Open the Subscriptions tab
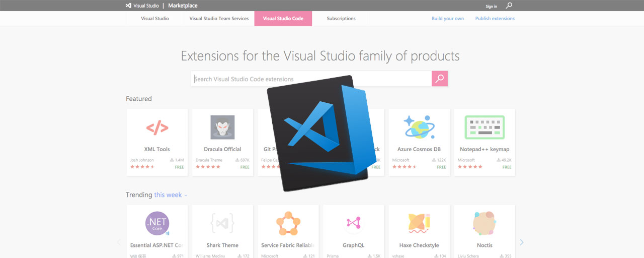The width and height of the screenshot is (644, 258). coord(341,19)
